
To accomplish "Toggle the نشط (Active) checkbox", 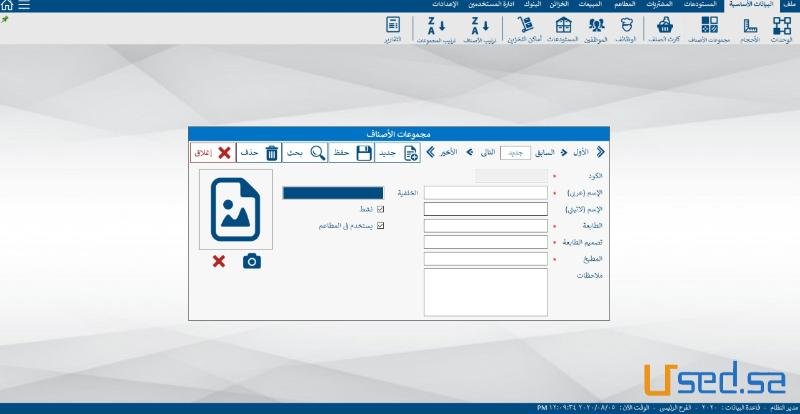I will (x=380, y=209).
